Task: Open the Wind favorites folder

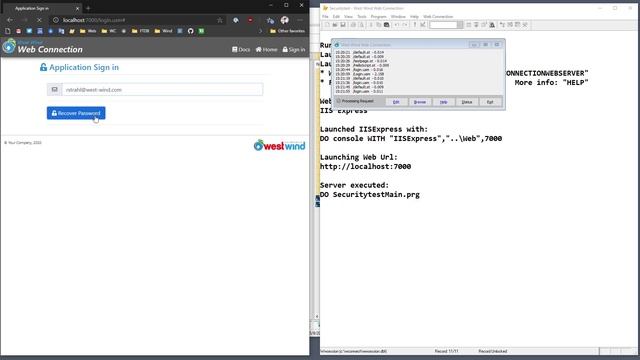Action: (163, 31)
